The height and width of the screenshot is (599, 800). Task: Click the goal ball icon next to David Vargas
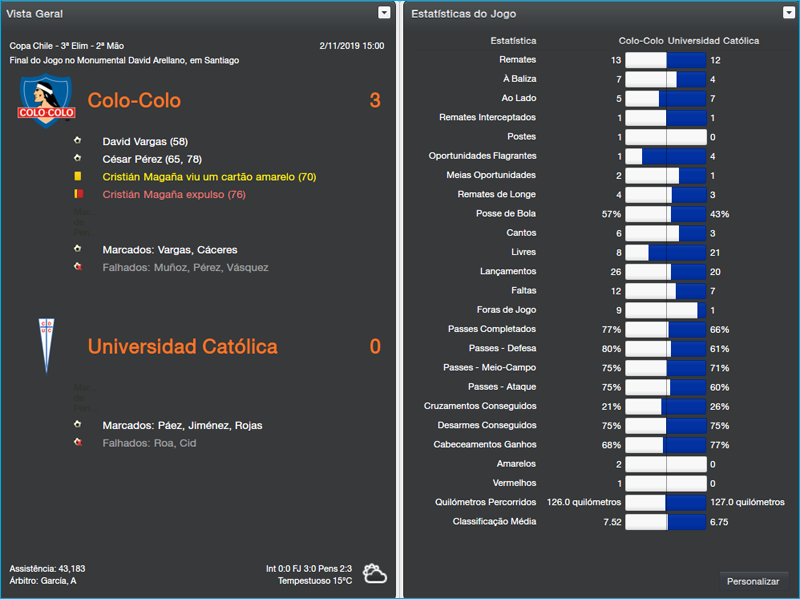coord(77,142)
